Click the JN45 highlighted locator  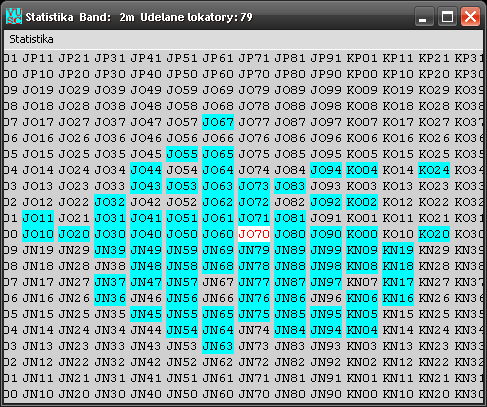[x=146, y=314]
